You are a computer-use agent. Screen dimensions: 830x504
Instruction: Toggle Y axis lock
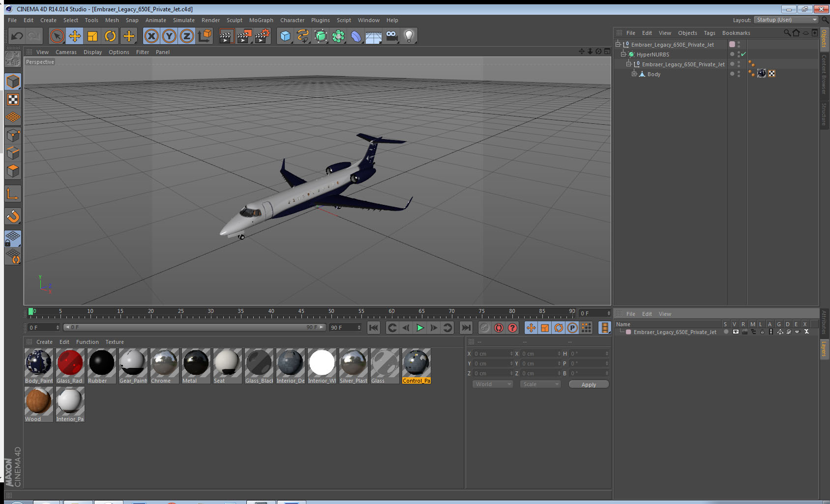click(x=169, y=36)
